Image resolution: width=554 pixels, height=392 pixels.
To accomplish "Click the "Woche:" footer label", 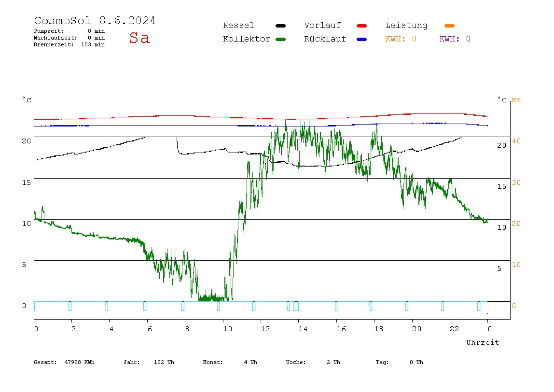I will tap(296, 362).
